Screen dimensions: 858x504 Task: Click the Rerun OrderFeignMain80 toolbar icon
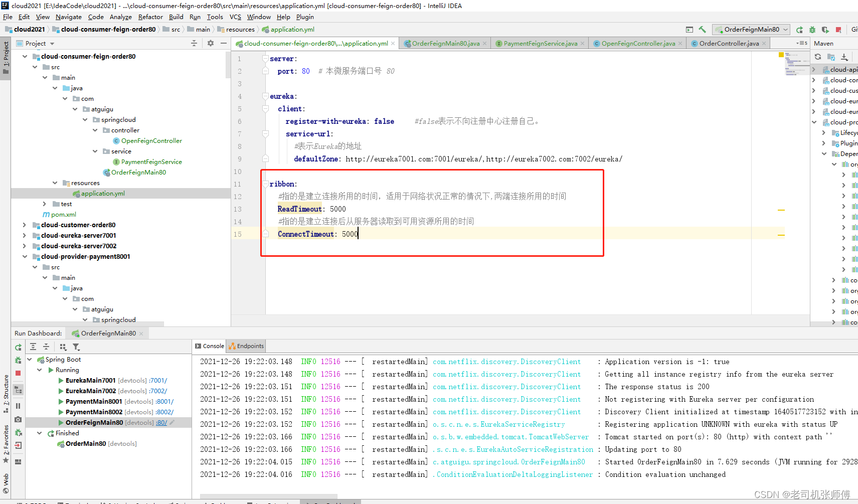click(x=799, y=30)
